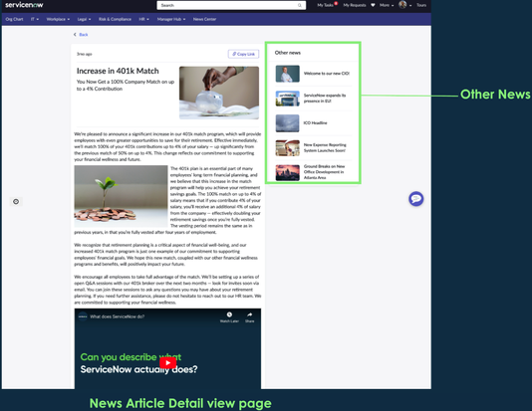
Task: Expand the IT menu
Action: click(x=35, y=19)
